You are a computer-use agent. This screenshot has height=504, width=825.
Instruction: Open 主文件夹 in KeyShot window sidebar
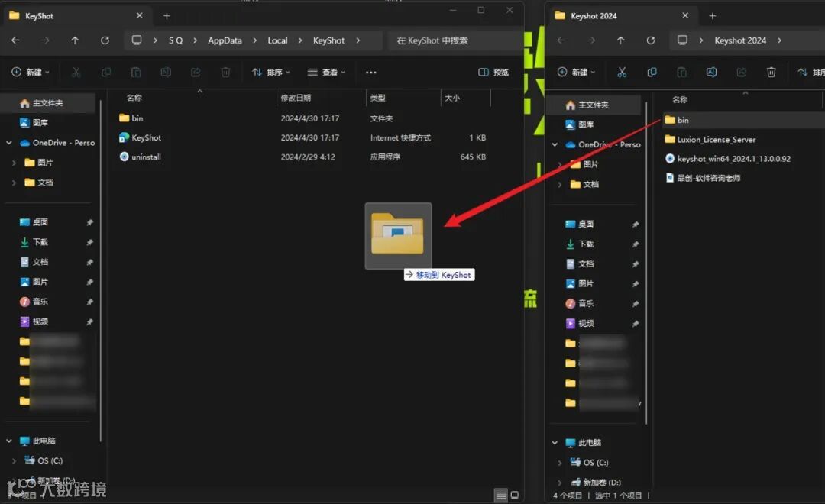(x=47, y=102)
